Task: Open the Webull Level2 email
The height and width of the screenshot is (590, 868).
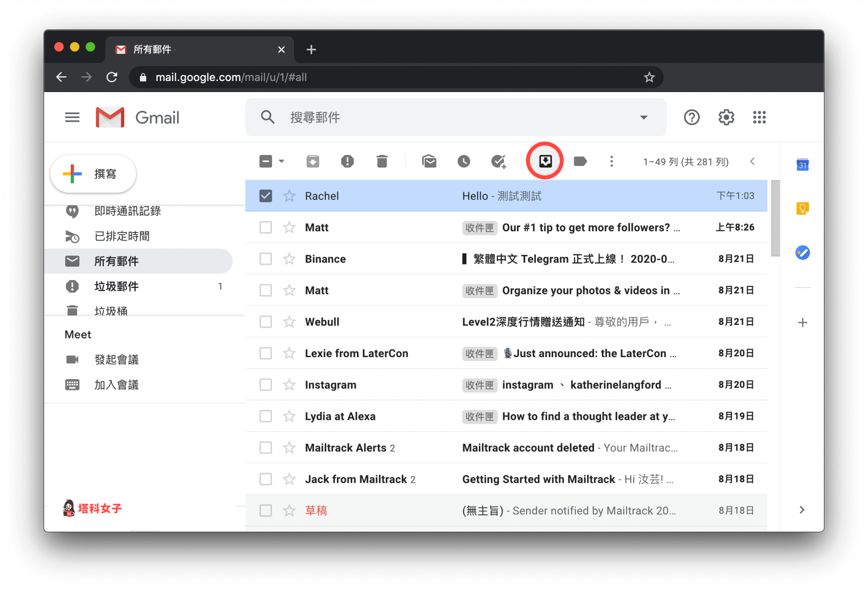Action: coord(506,322)
